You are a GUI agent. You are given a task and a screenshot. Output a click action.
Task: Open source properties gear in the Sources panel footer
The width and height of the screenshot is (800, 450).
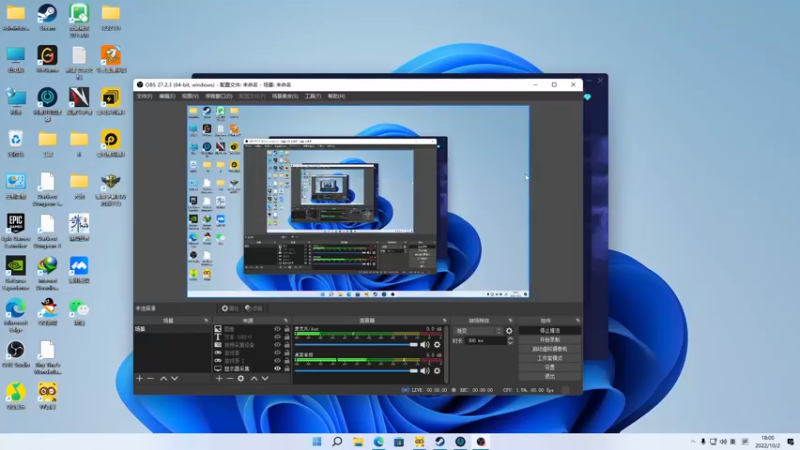click(241, 379)
